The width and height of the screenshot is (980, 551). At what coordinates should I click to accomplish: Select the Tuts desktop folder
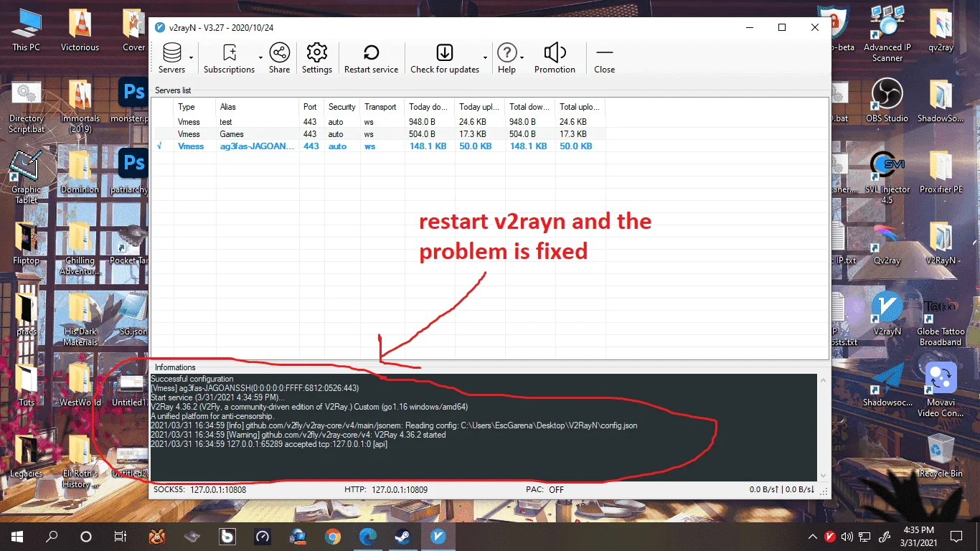pyautogui.click(x=27, y=385)
